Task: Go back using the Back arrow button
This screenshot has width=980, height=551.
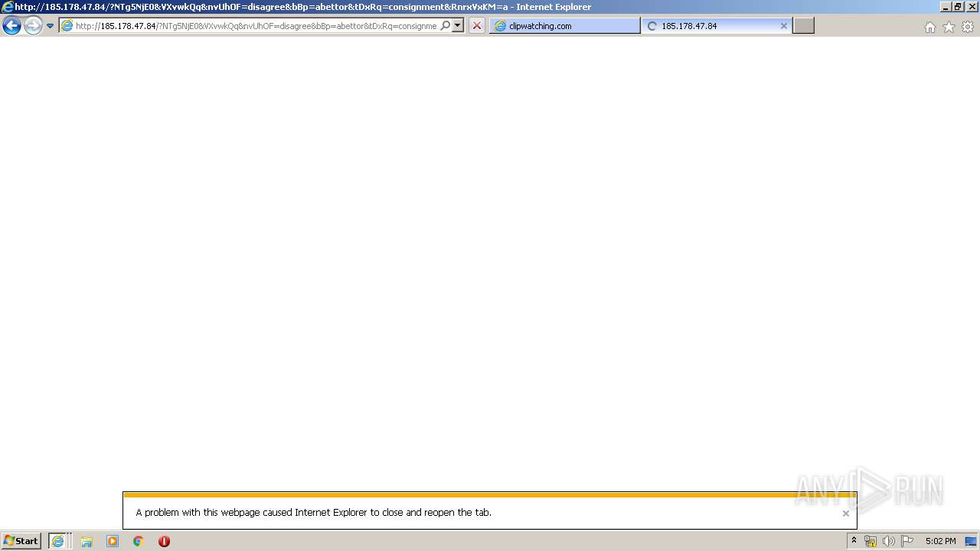Action: coord(11,26)
